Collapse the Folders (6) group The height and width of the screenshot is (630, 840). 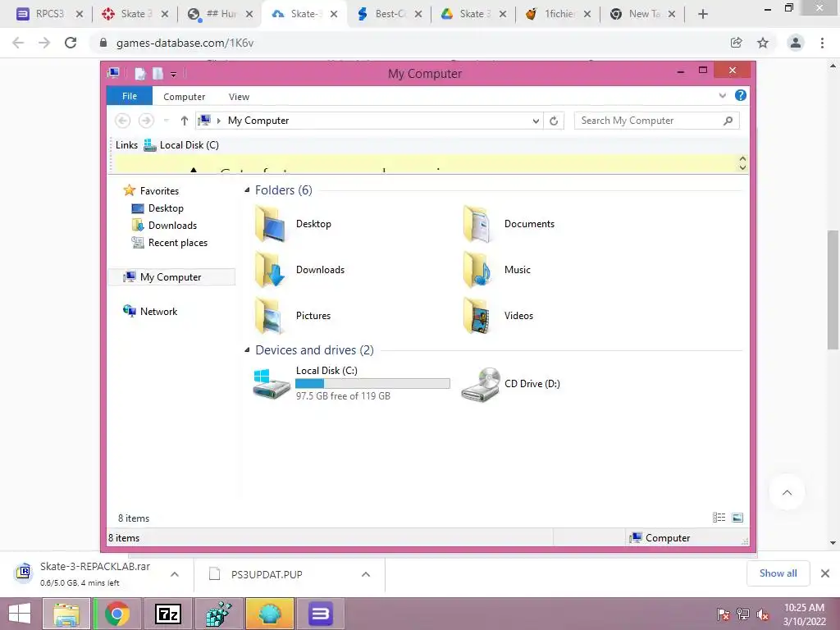(247, 190)
